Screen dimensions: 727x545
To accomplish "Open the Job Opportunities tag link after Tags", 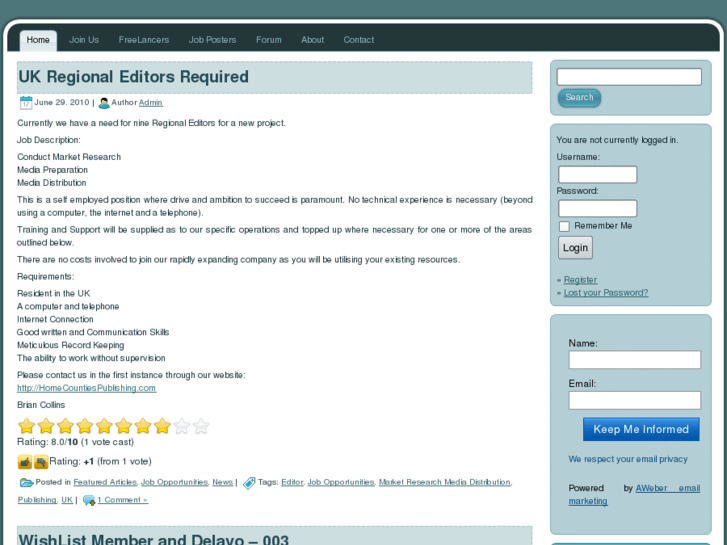I will (x=341, y=482).
